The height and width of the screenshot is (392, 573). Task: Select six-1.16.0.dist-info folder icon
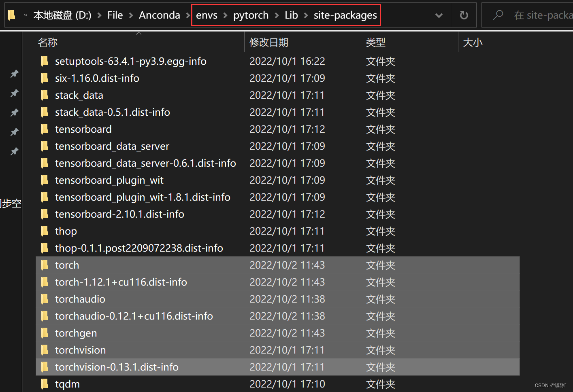coord(45,78)
